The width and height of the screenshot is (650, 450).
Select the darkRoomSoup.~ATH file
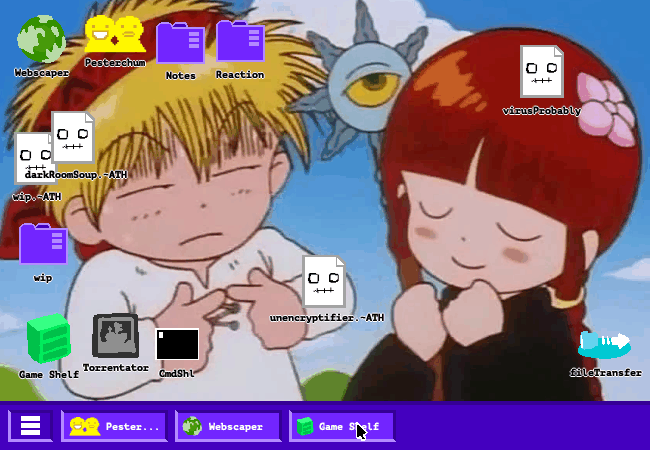click(x=73, y=137)
